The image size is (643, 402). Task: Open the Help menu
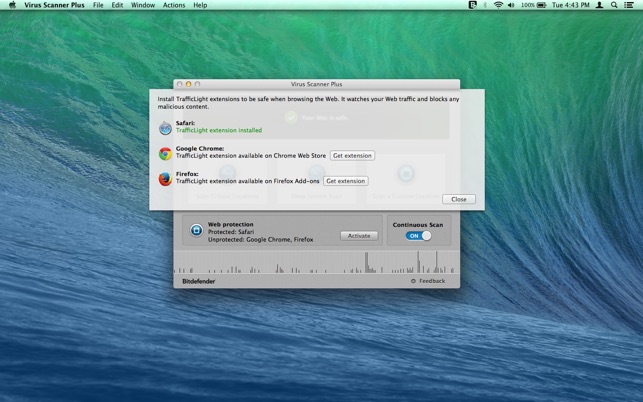[x=200, y=5]
